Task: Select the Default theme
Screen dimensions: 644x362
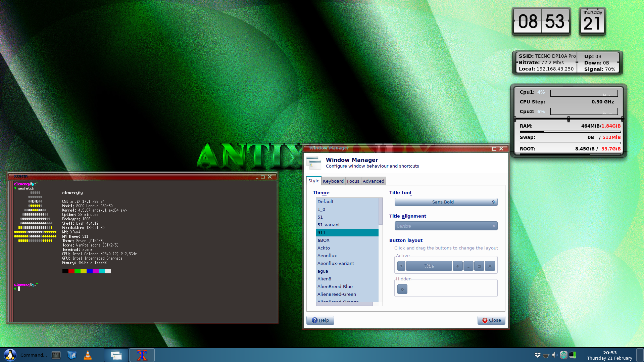Action: pyautogui.click(x=347, y=201)
